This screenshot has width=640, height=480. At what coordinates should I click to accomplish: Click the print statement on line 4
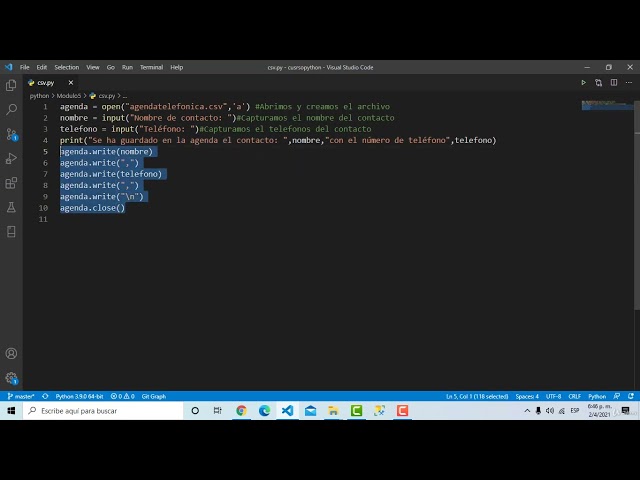click(278, 140)
